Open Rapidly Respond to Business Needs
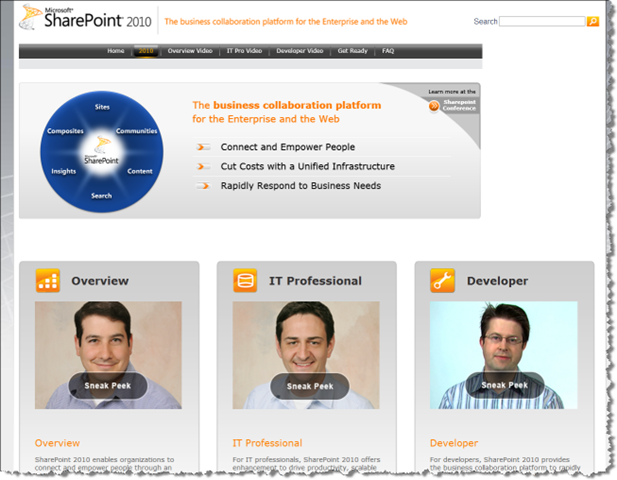 point(301,186)
